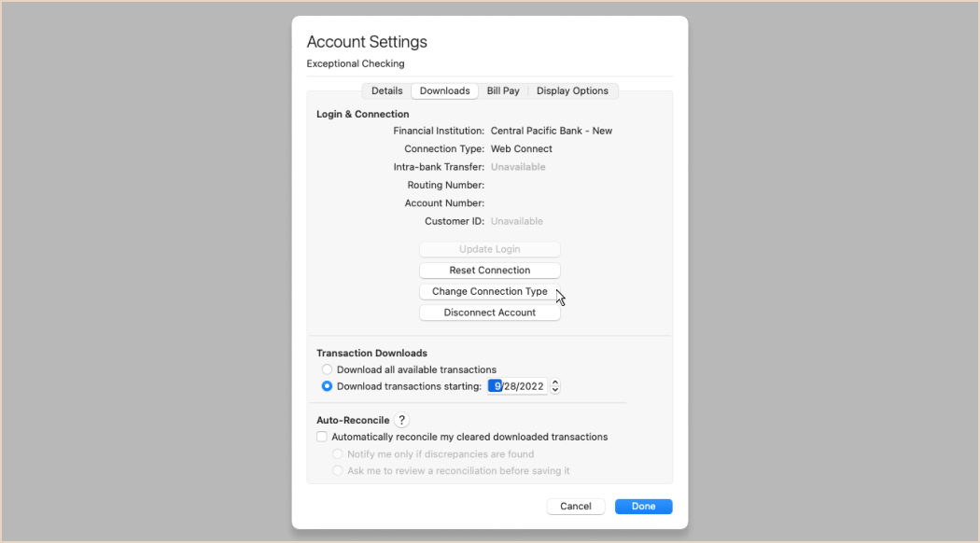This screenshot has width=980, height=543.
Task: Click the date stepper up arrow
Action: (555, 383)
